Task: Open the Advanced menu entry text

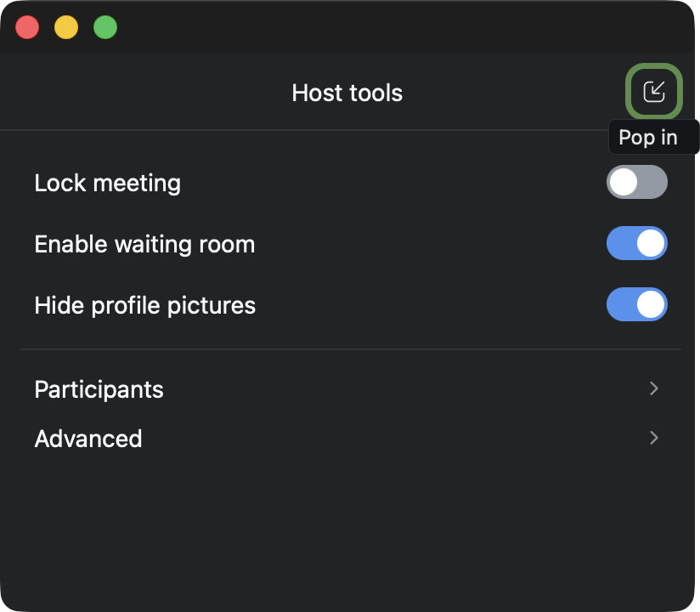Action: pos(88,439)
